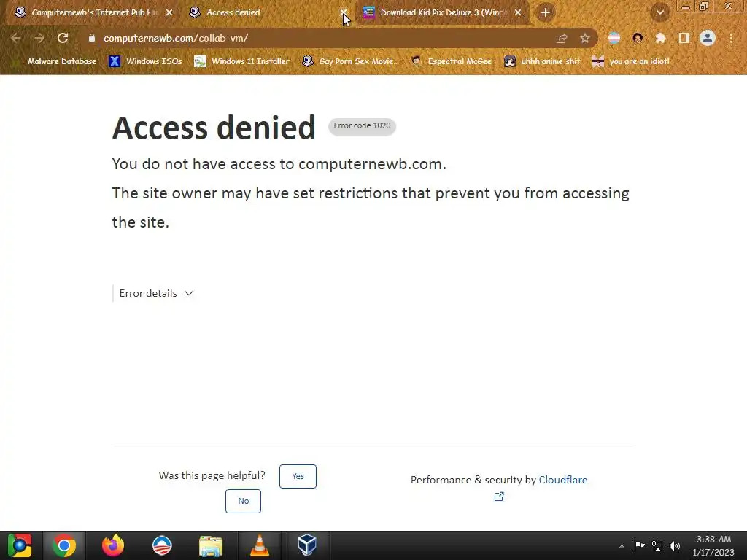Open VirtualBox from the taskbar

306,545
